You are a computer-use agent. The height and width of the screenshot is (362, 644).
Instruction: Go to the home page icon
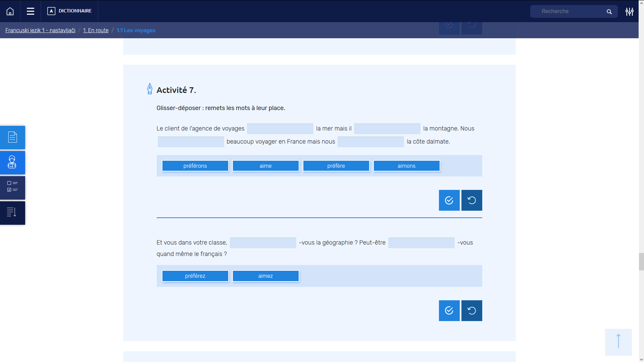pyautogui.click(x=10, y=11)
